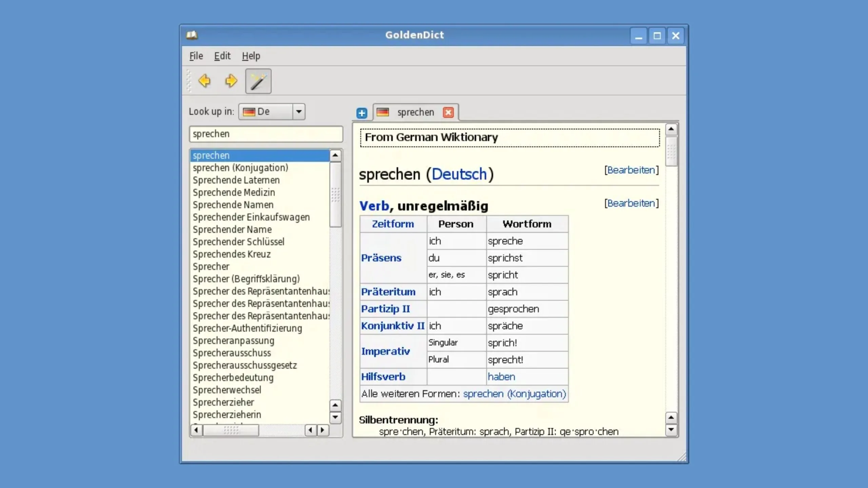
Task: Click the GoldenDict book icon in title bar
Action: click(192, 35)
